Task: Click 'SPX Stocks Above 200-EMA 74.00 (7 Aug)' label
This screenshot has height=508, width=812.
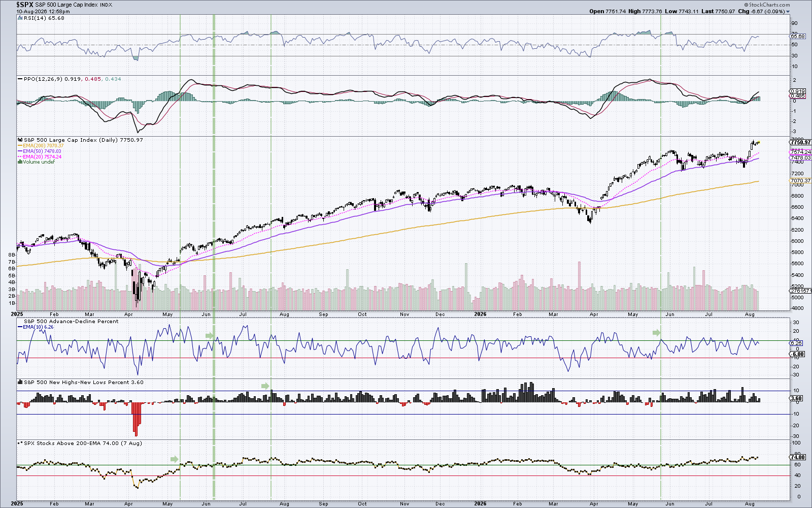Action: coord(83,443)
